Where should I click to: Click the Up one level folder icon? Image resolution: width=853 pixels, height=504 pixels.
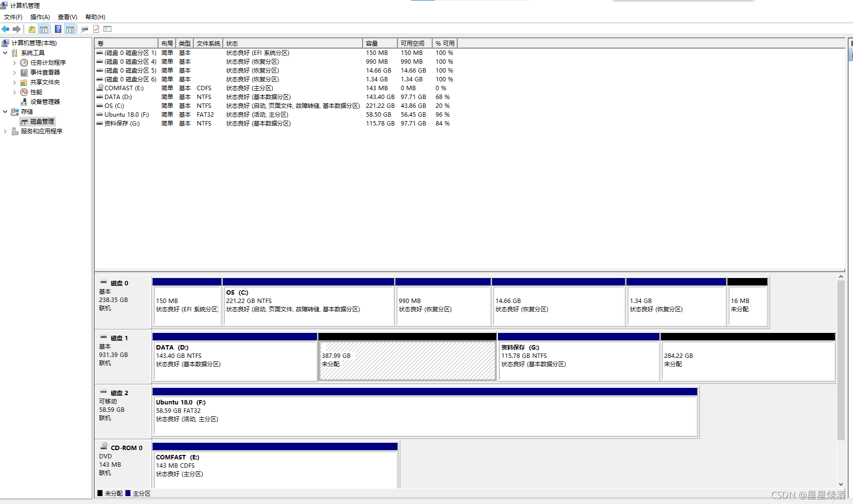[32, 29]
